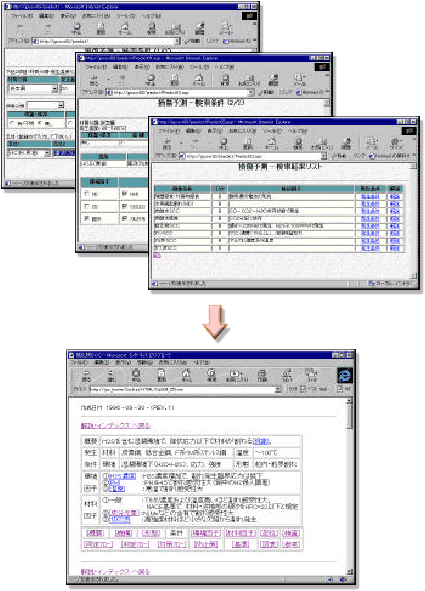
Task: Click Mail icon in the bottom explanation browser toolbar
Action: [x=312, y=375]
